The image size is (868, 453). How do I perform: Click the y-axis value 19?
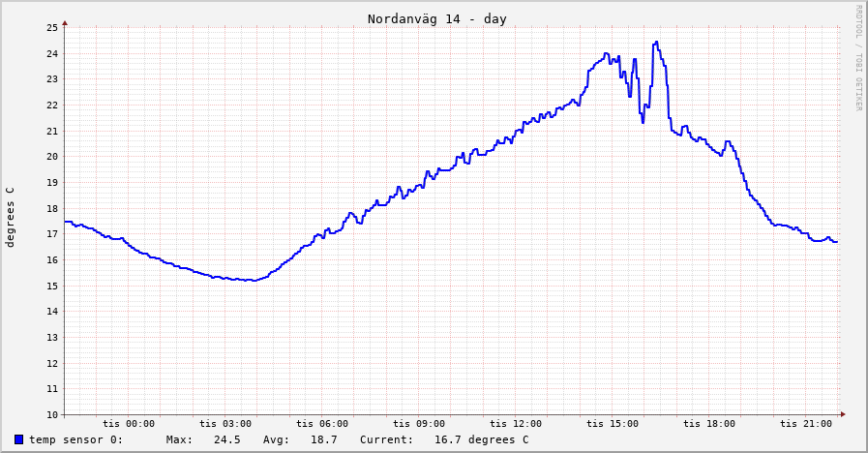[x=52, y=183]
